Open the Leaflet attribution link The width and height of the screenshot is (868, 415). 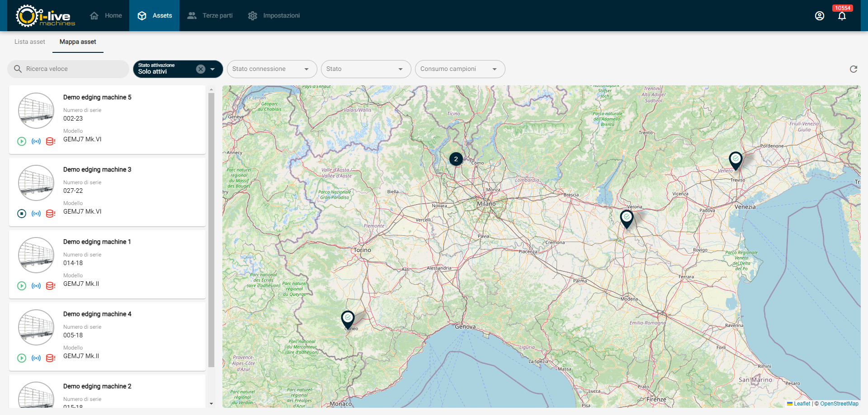pos(802,404)
